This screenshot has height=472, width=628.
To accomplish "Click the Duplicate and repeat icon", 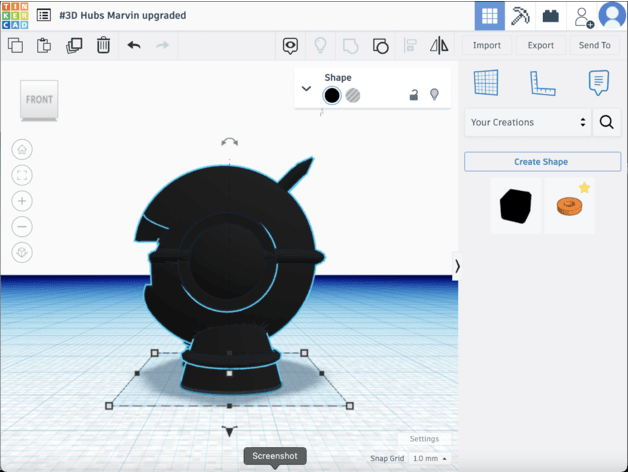I will 74,45.
